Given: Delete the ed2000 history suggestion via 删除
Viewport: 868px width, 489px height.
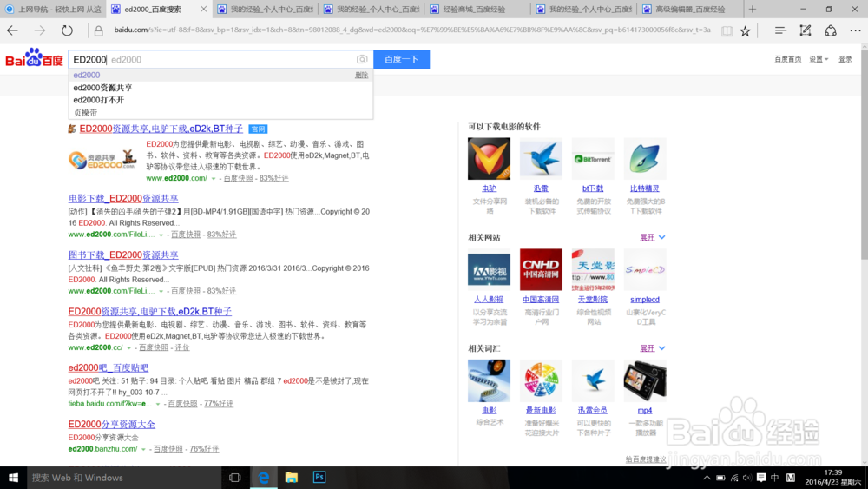Looking at the screenshot, I should click(361, 76).
